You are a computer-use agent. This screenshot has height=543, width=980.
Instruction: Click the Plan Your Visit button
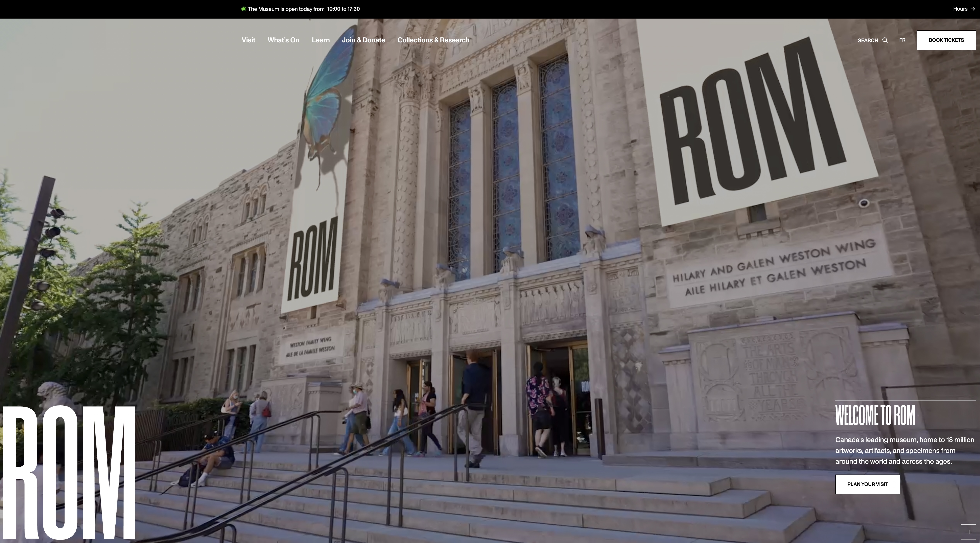[x=867, y=484]
